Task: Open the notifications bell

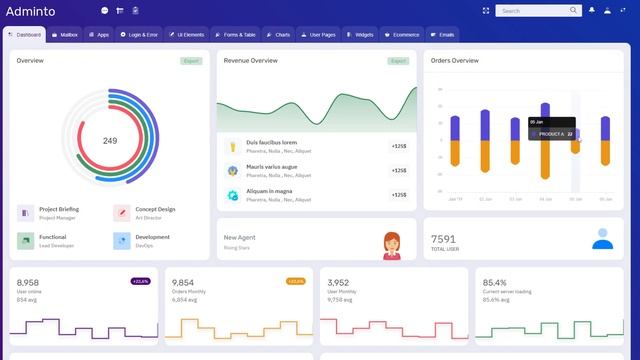Action: point(592,11)
